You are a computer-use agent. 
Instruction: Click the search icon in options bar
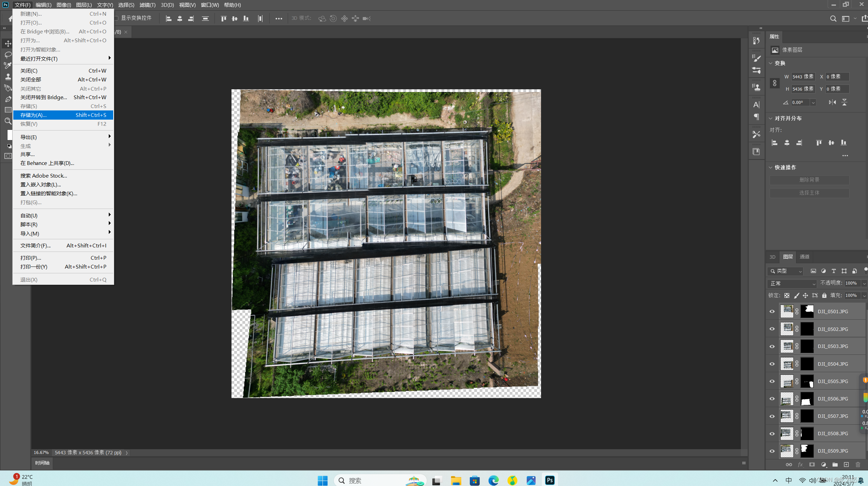(x=833, y=19)
